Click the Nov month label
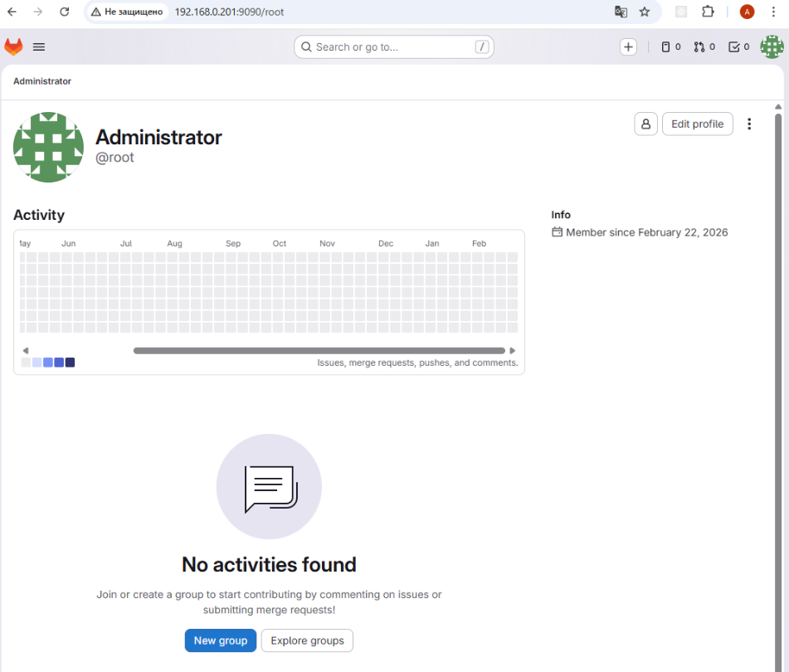Screen dimensions: 789x672 click(x=327, y=243)
